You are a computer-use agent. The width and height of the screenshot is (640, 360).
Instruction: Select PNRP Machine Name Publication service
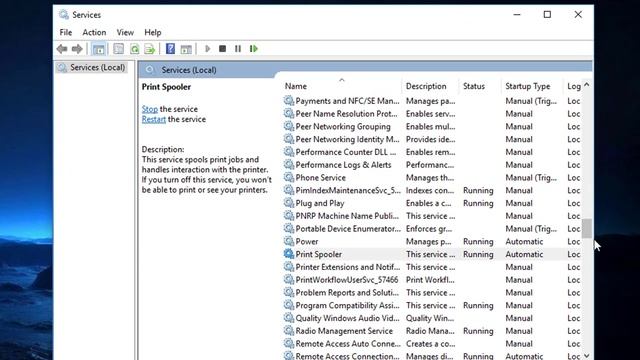click(x=432, y=216)
